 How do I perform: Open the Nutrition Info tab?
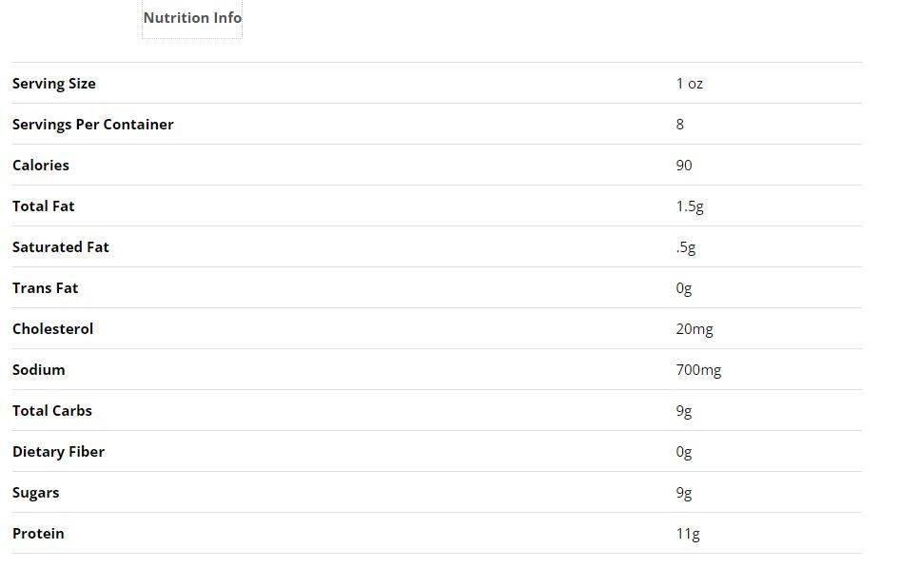click(192, 18)
